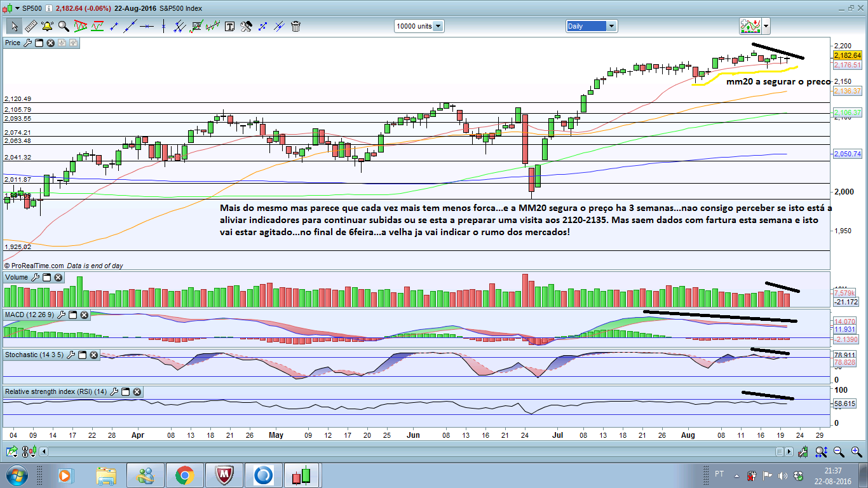Click the 2,120.49 horizontal level label
This screenshot has height=488, width=868.
point(18,99)
